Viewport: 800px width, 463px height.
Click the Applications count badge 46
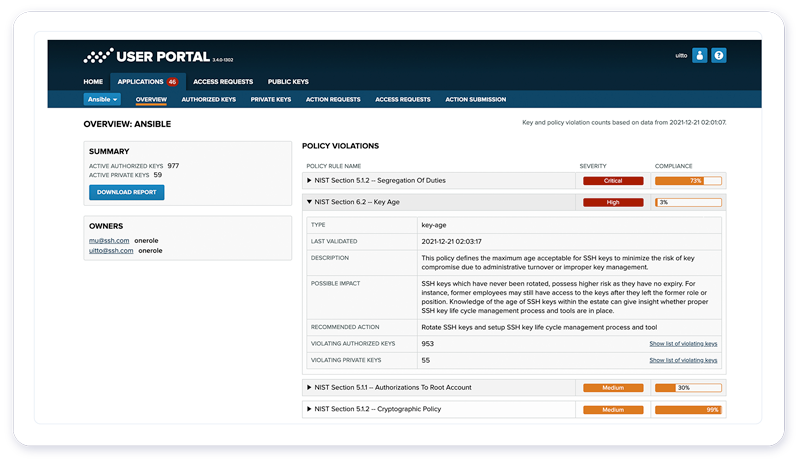point(172,82)
